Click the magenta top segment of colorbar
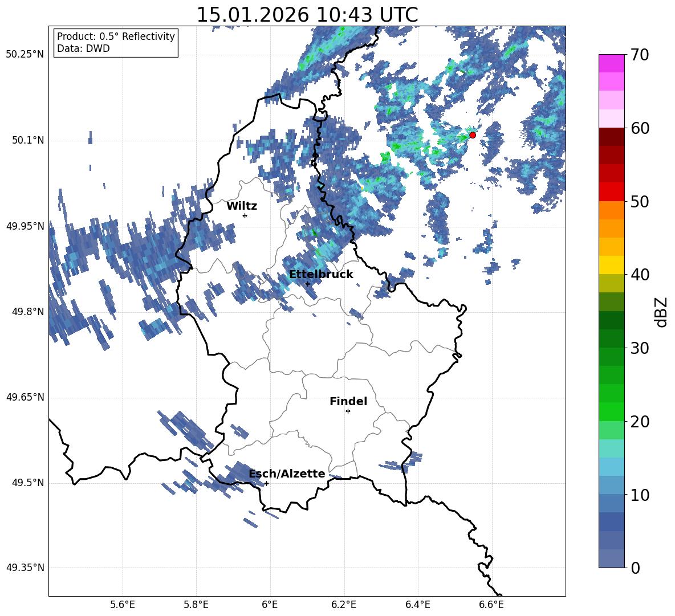Screen dimensions: 675x616 [x=612, y=64]
